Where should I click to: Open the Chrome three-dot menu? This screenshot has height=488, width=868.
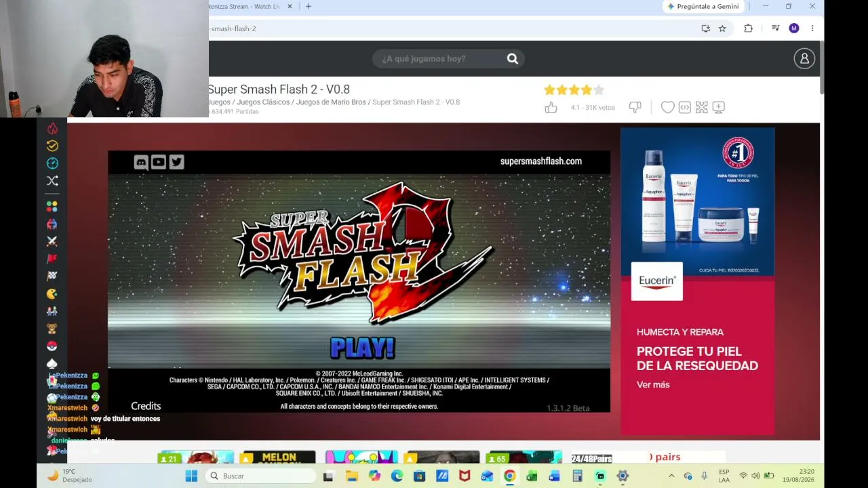click(x=812, y=28)
